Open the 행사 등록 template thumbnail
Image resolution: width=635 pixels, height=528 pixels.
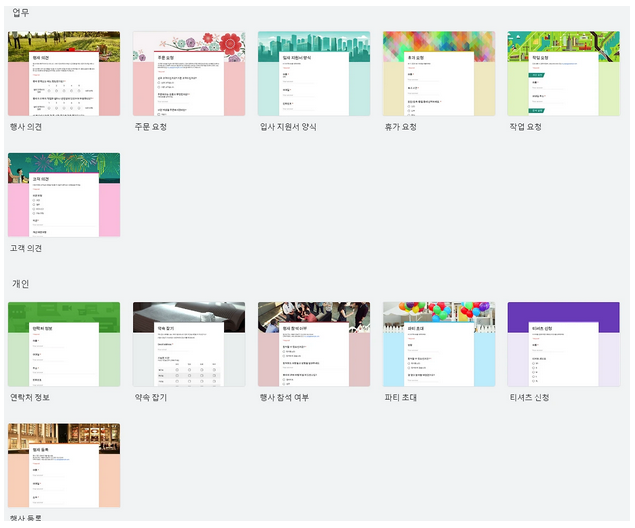click(x=63, y=465)
